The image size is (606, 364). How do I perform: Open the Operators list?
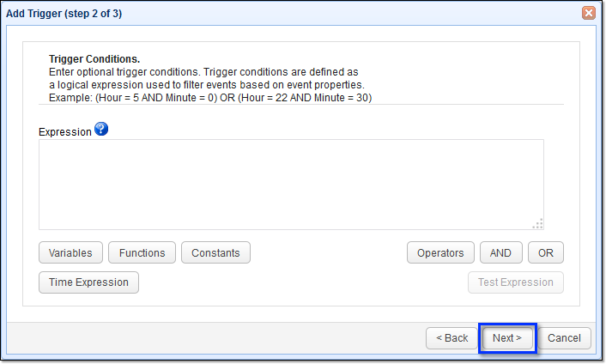(x=440, y=252)
